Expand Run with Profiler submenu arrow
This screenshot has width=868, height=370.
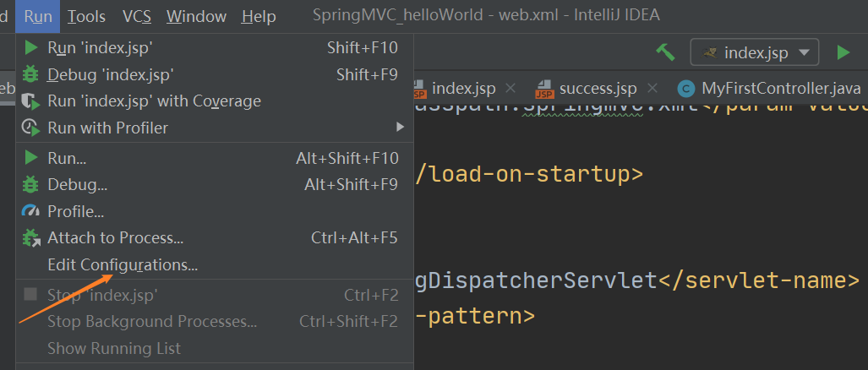tap(401, 128)
